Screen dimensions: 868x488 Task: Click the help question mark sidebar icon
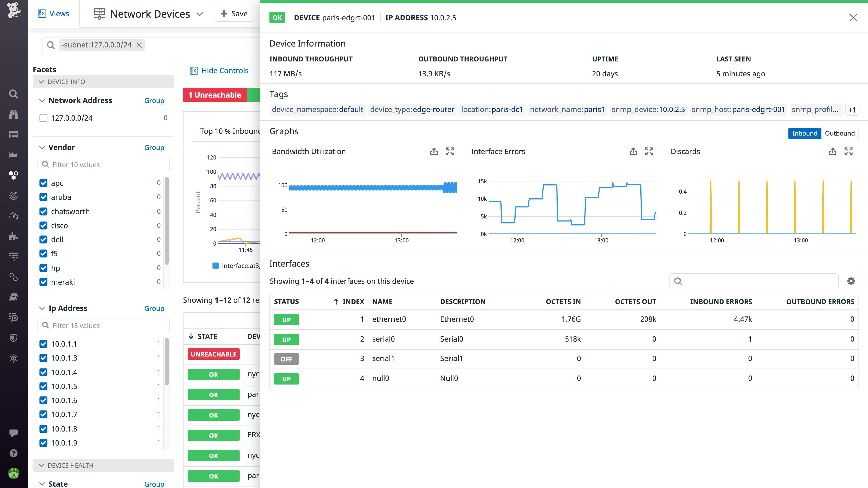pos(14,453)
